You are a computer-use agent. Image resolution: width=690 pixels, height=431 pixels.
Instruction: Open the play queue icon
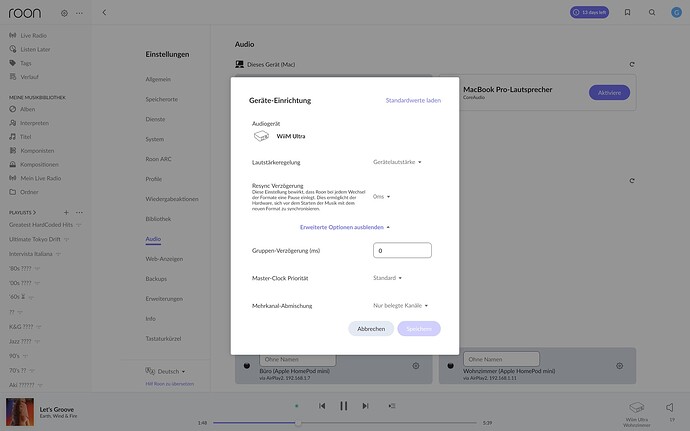(x=392, y=406)
